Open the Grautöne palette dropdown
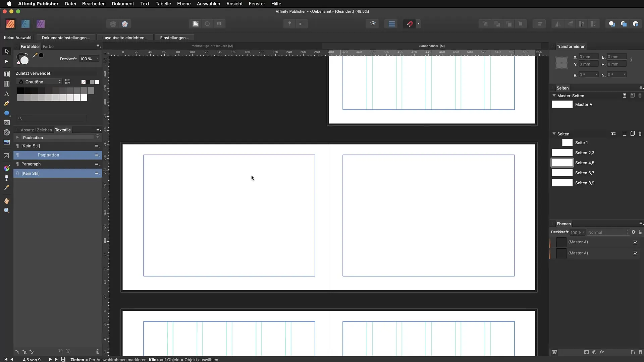The height and width of the screenshot is (362, 644). [x=39, y=82]
